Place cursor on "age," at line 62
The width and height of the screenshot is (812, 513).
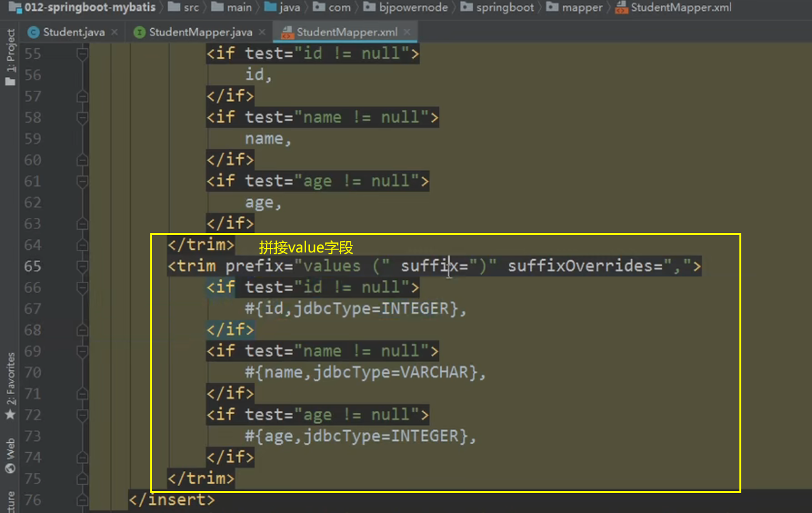click(x=264, y=203)
